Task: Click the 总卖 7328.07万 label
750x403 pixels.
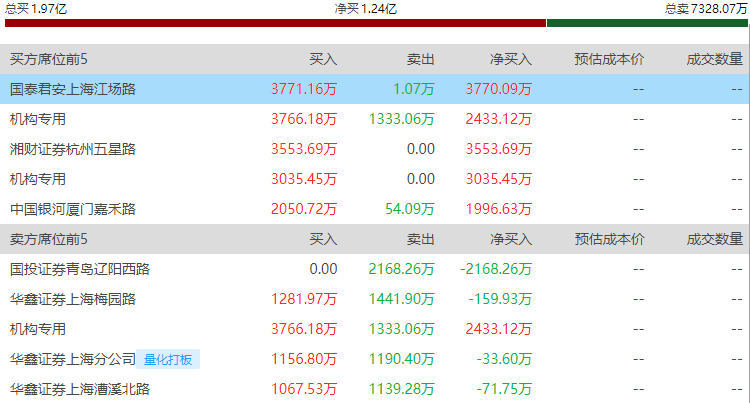Action: pyautogui.click(x=706, y=9)
